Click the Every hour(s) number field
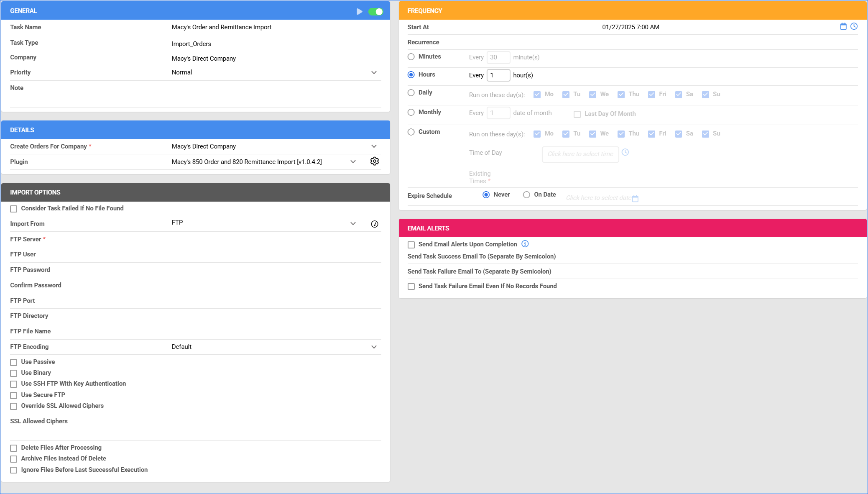 pyautogui.click(x=498, y=75)
